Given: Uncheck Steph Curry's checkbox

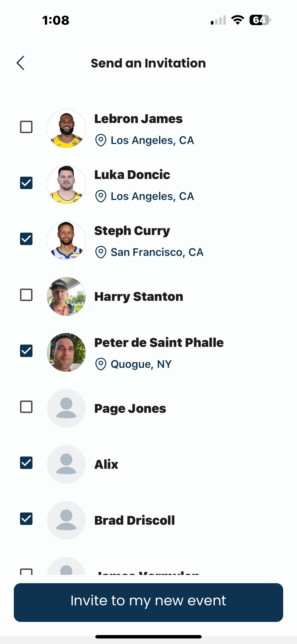Looking at the screenshot, I should 26,239.
